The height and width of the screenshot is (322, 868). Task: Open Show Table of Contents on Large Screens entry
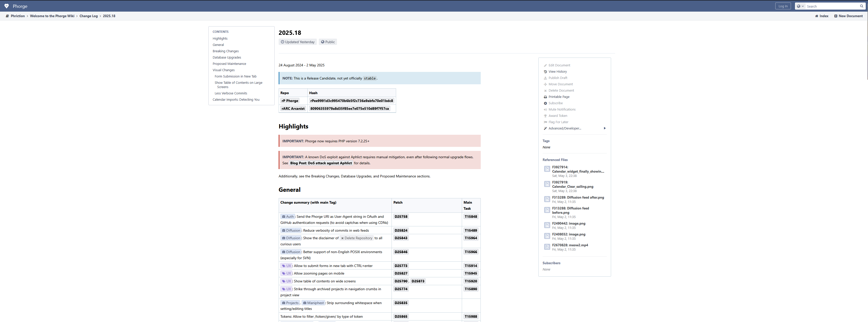pos(238,85)
